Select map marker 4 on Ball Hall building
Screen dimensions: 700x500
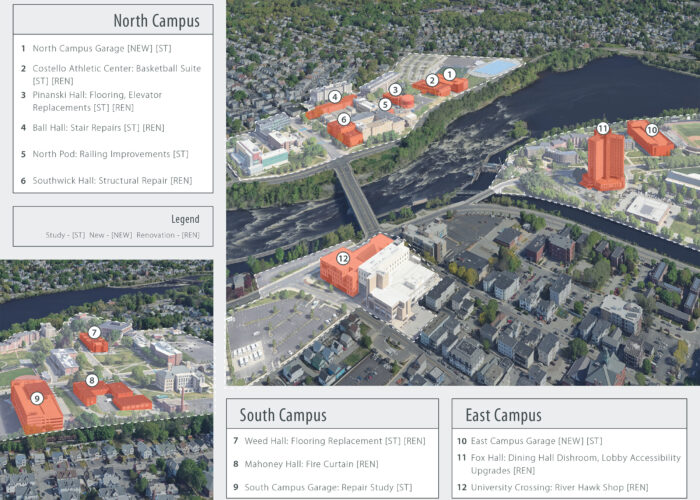334,98
